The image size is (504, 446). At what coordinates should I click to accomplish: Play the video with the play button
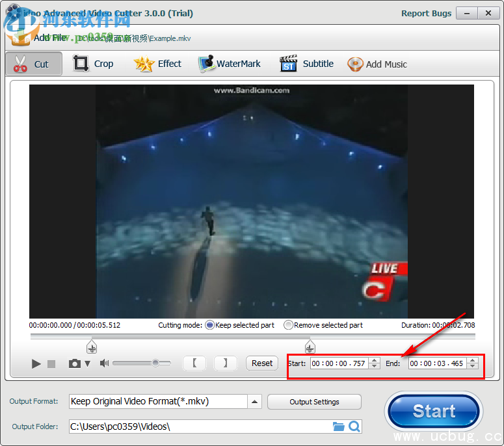coord(36,363)
